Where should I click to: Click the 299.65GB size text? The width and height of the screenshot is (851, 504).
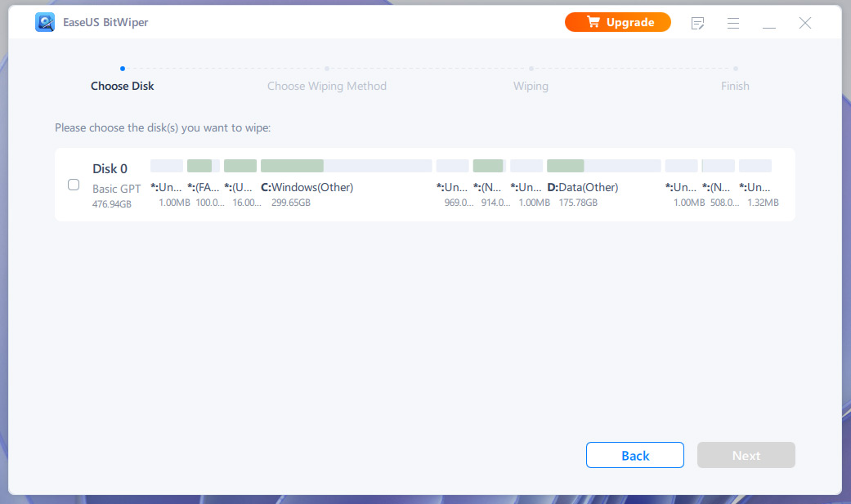point(291,203)
